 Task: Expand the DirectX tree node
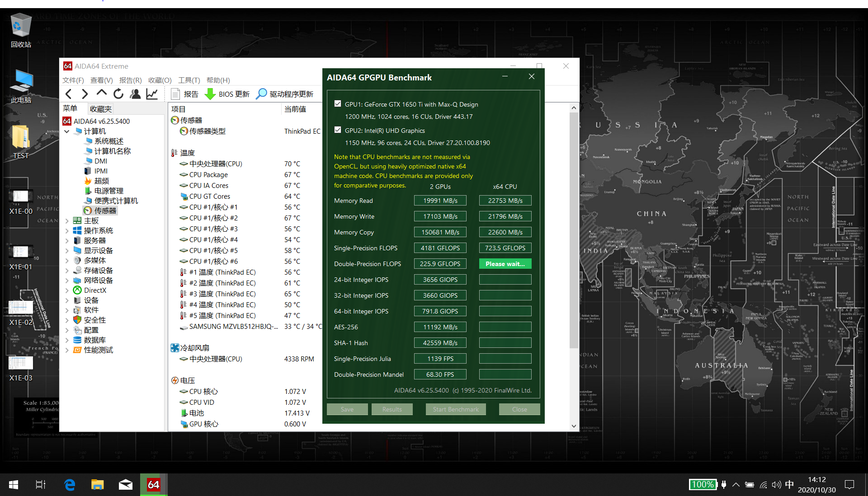[x=67, y=290]
